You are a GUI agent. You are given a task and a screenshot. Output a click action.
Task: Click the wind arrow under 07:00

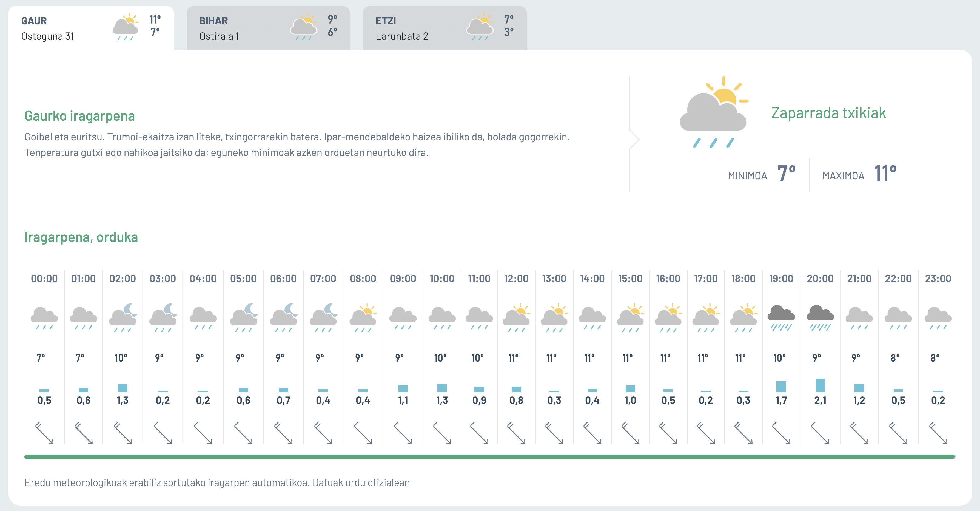pos(323,433)
